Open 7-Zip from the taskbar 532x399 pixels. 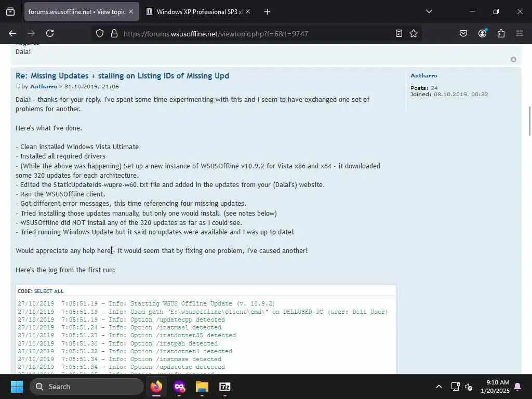[x=224, y=387]
